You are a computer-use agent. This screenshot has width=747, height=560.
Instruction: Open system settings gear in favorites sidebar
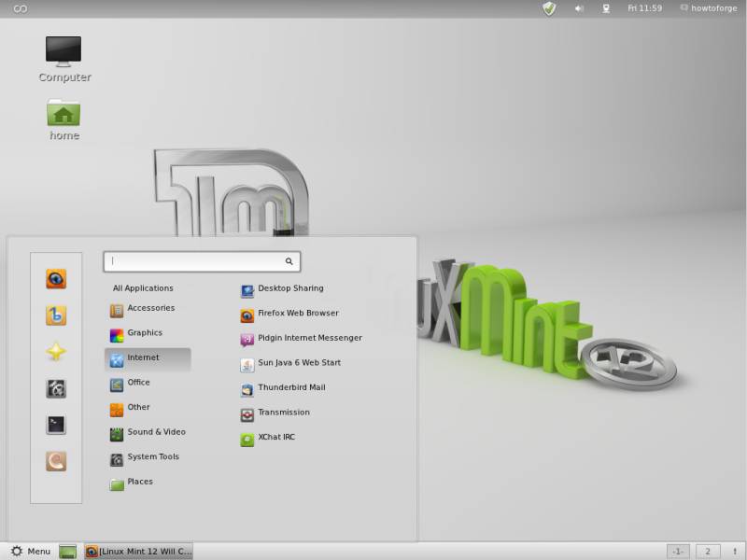click(56, 388)
